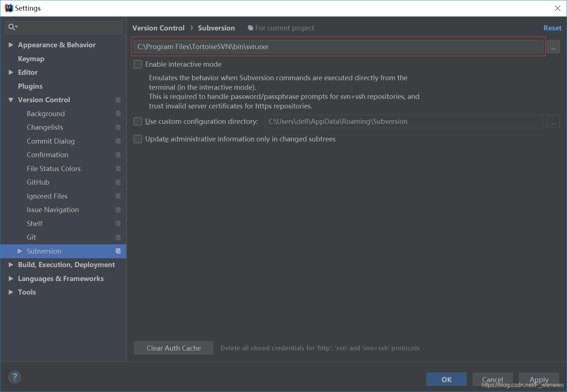Image resolution: width=567 pixels, height=392 pixels.
Task: Collapse the Version Control section
Action: pyautogui.click(x=11, y=100)
